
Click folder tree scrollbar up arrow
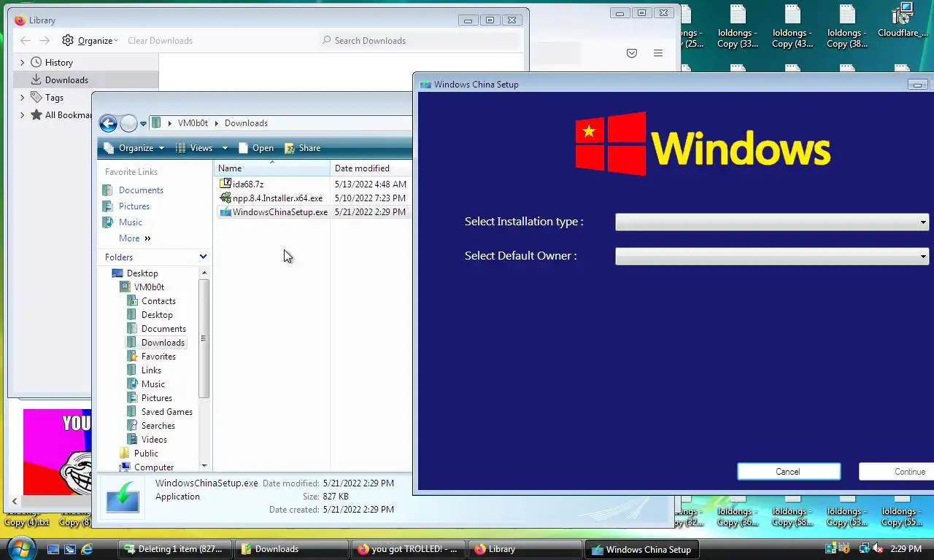tap(204, 273)
